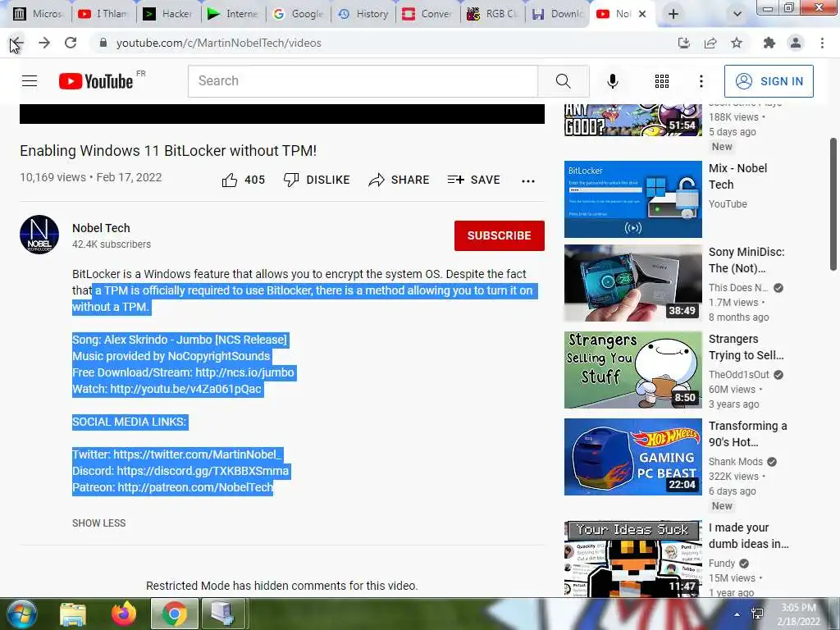Click the browser forward arrow
Screen dimensions: 840x630
pyautogui.click(x=44, y=43)
